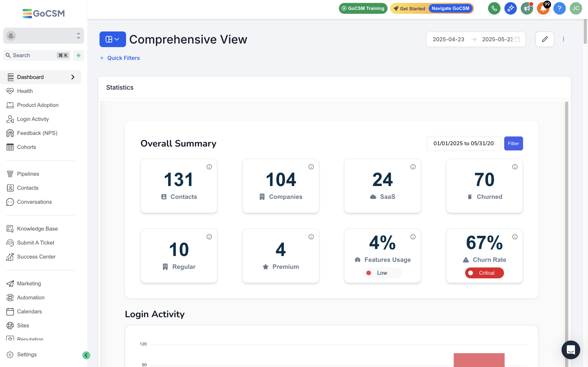The height and width of the screenshot is (367, 588).
Task: Open the dashboard layout selector dropdown
Action: tap(113, 39)
